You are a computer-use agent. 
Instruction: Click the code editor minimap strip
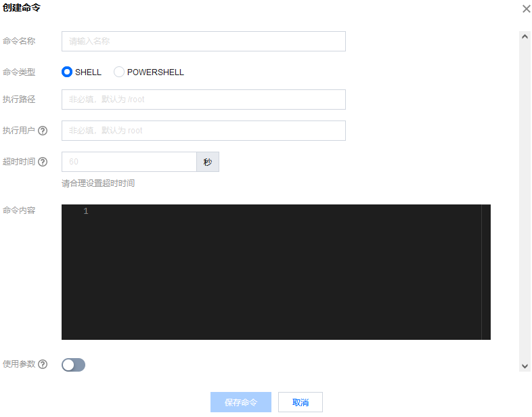pos(486,272)
